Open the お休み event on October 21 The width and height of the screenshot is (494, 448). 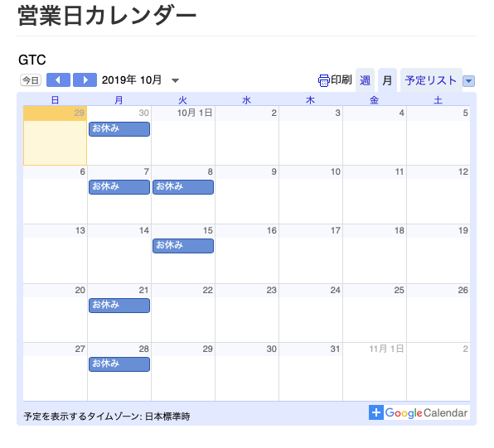pyautogui.click(x=119, y=306)
